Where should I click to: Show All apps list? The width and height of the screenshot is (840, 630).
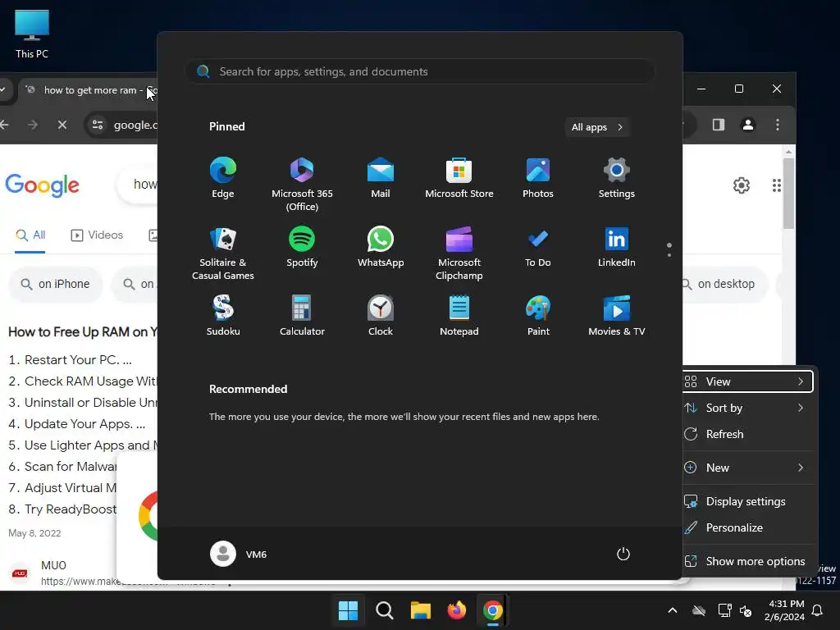pyautogui.click(x=597, y=127)
